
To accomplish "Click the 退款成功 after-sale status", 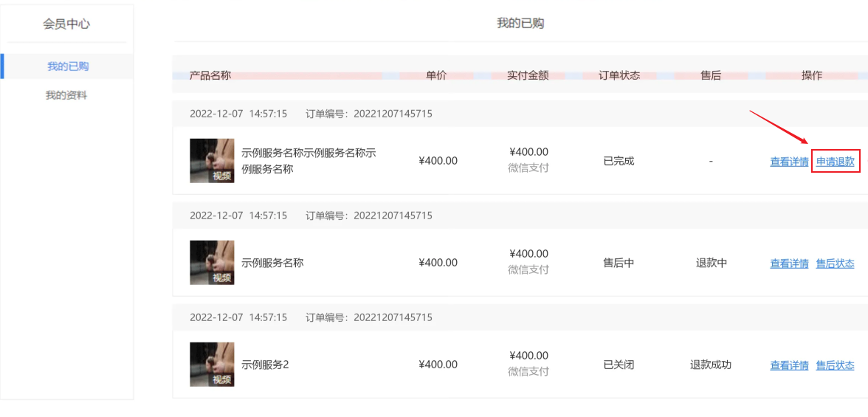I will coord(711,365).
